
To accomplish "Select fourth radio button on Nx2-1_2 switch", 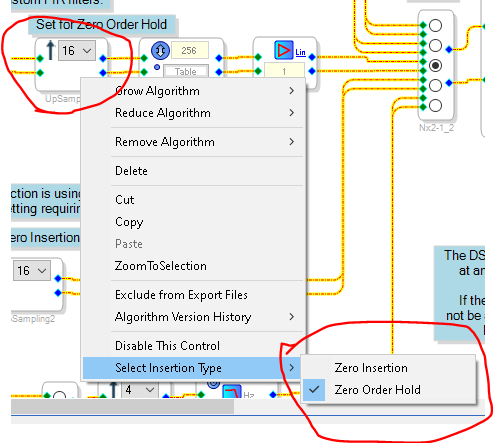I will (x=435, y=85).
